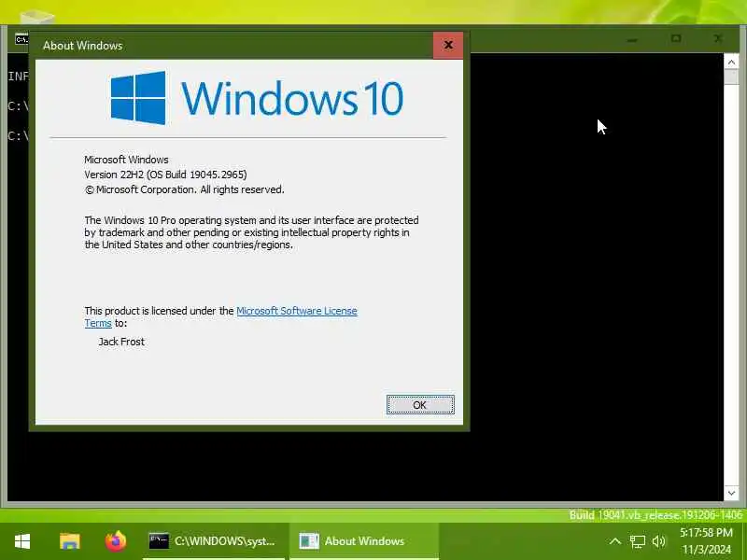Screen dimensions: 747x560
Task: Switch to the command prompt taskbar item
Action: pos(214,541)
